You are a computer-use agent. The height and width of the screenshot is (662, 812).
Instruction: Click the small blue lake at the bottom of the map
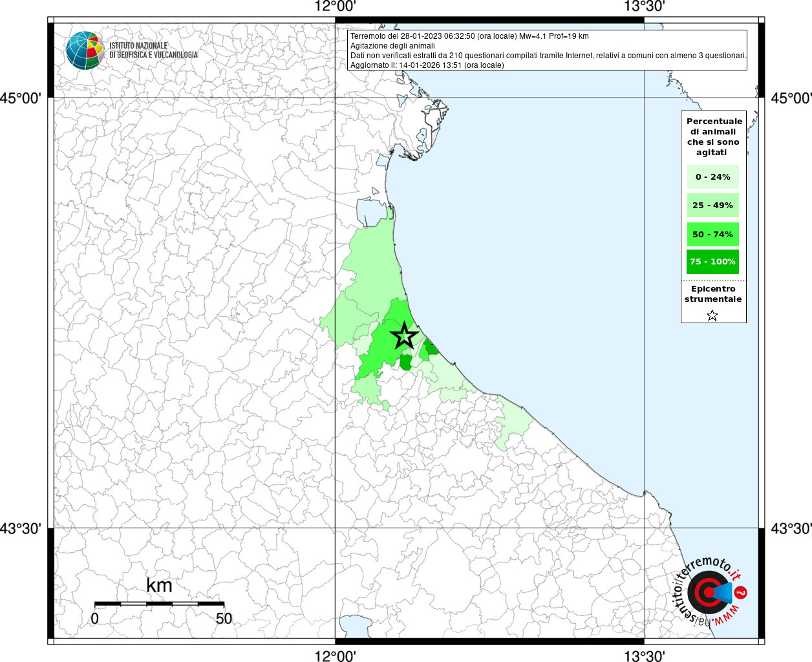point(355,626)
